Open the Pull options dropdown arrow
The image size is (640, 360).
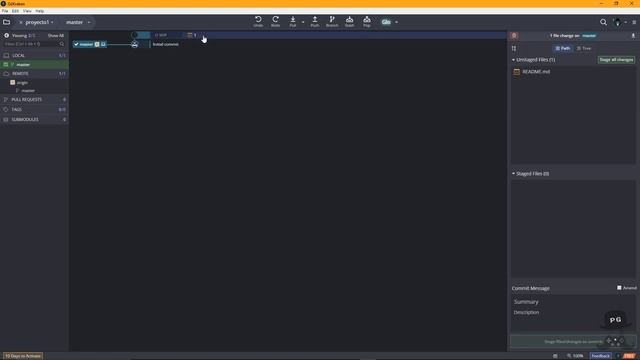303,22
